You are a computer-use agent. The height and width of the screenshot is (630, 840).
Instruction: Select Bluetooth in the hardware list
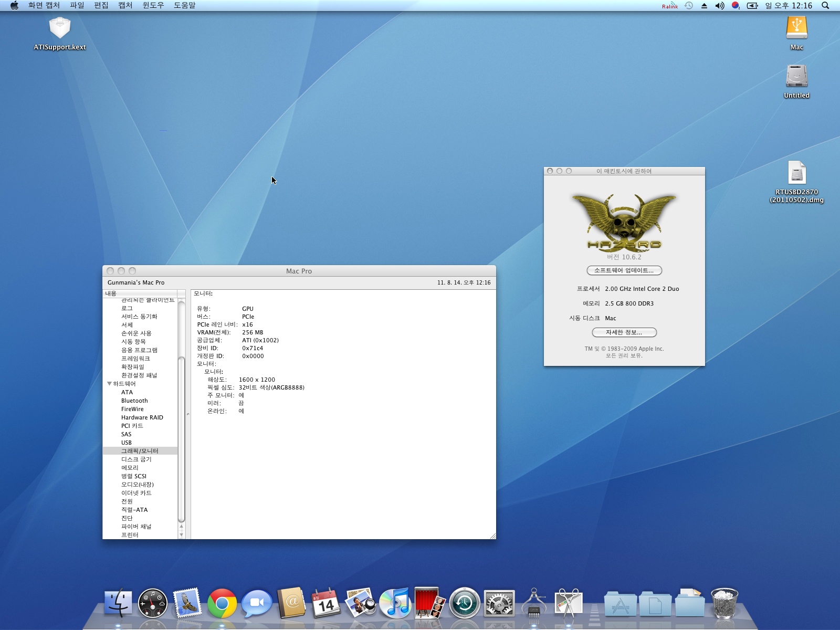tap(134, 401)
